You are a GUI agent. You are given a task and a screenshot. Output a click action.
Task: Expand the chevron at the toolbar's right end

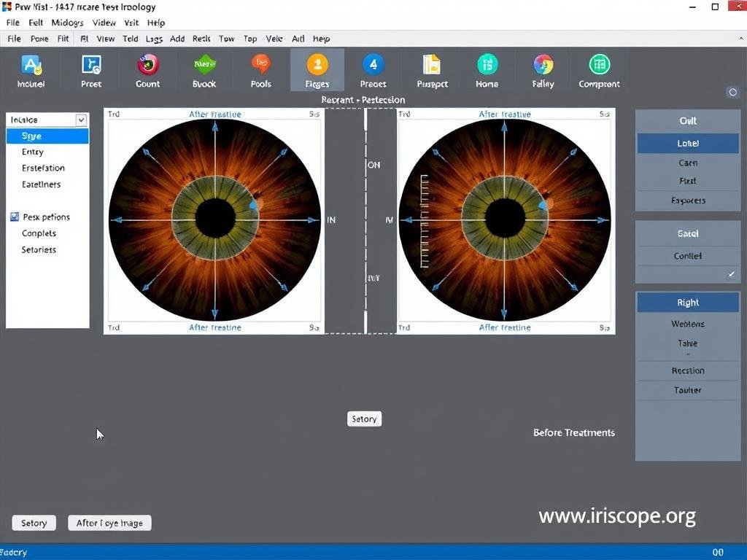740,39
